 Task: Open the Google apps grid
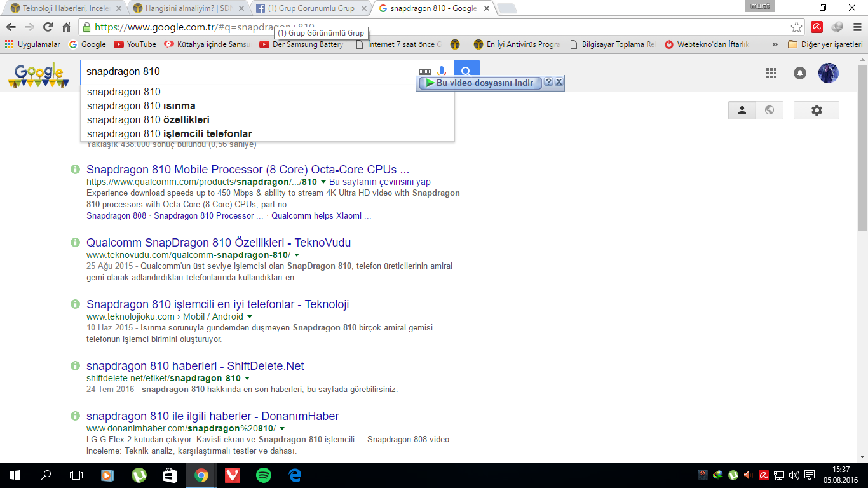[771, 73]
